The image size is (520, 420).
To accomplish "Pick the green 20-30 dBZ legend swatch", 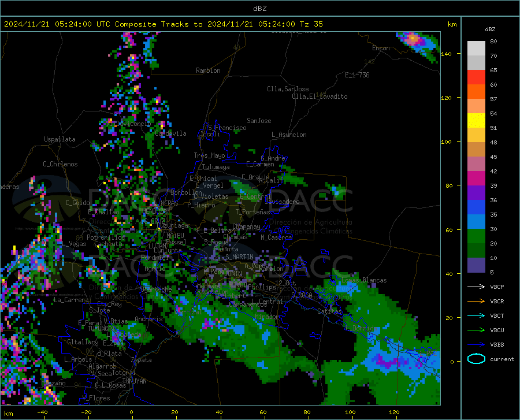I will point(476,236).
